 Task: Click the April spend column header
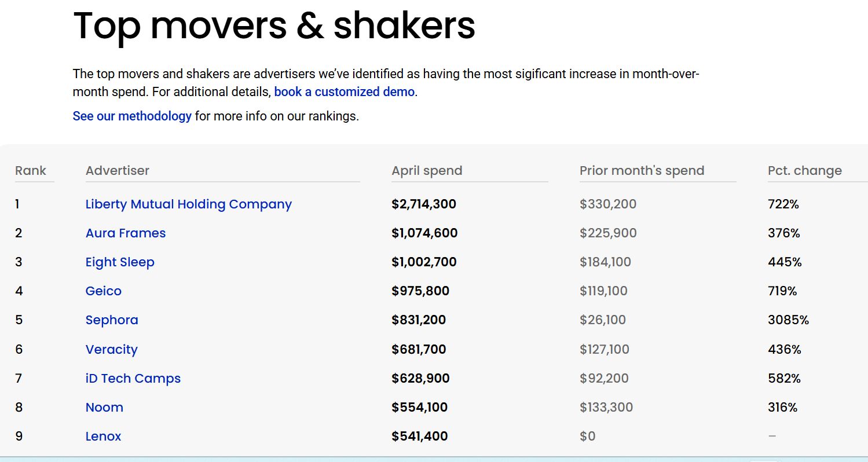point(427,171)
